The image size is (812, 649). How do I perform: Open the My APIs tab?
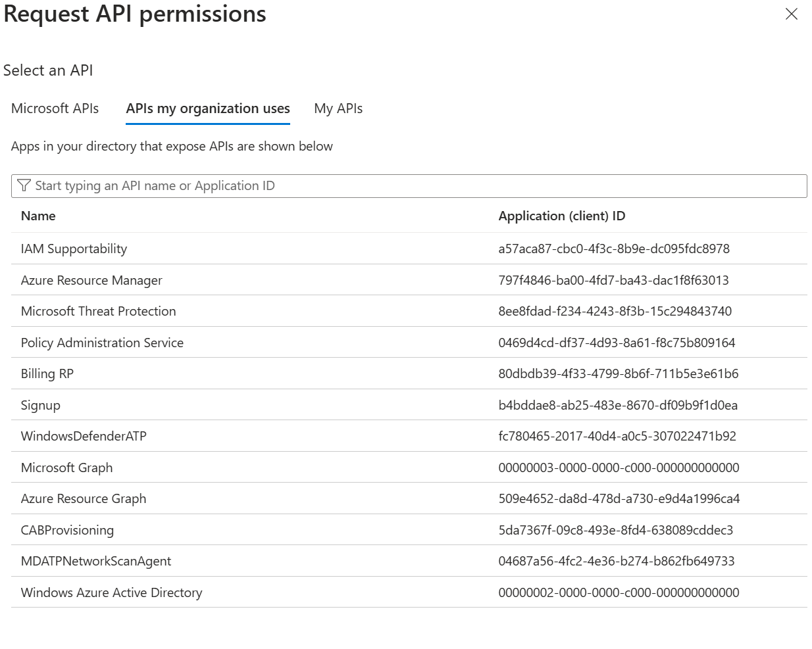click(x=338, y=108)
